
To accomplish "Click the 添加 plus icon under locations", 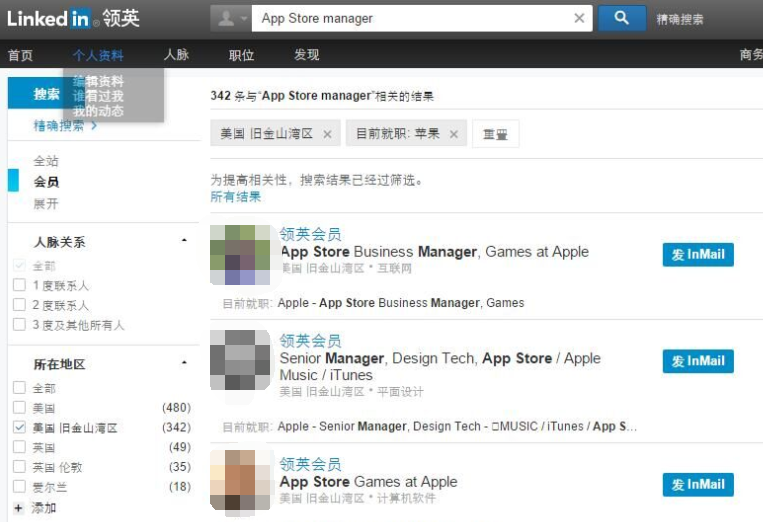I will pyautogui.click(x=18, y=508).
